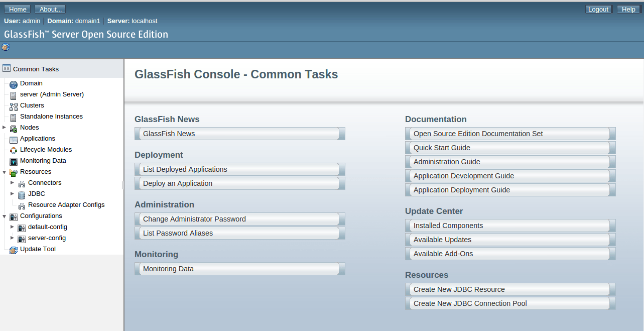Viewport: 644px width, 331px height.
Task: Click Deploy an Application
Action: (240, 183)
